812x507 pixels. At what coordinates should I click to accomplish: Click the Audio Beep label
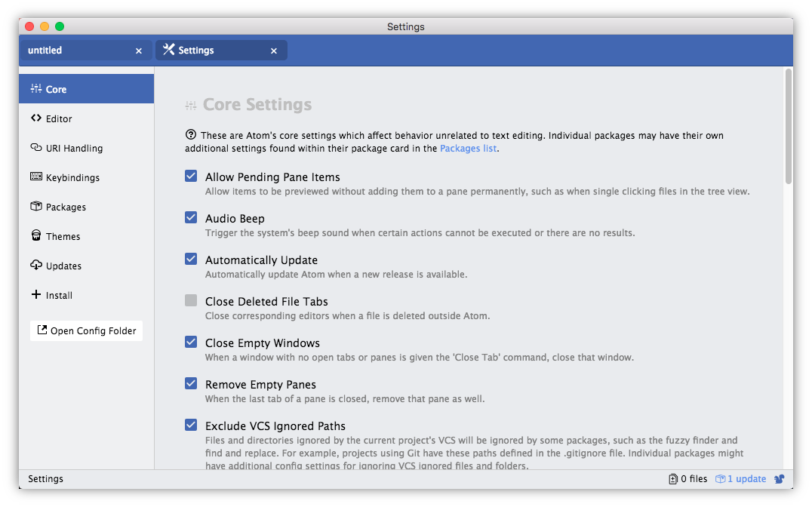[x=235, y=219]
